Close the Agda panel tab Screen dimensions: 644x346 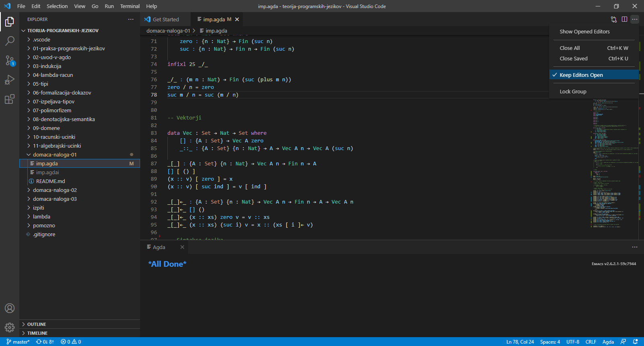(182, 247)
